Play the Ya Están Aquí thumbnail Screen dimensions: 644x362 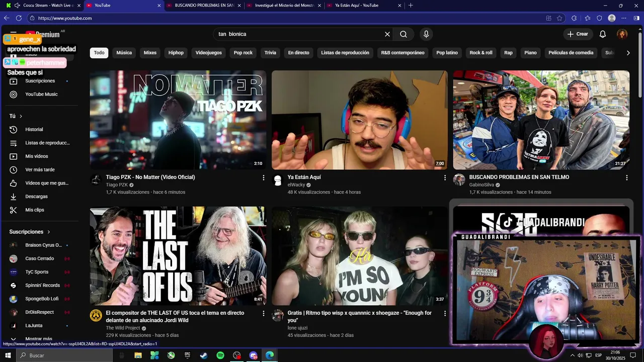(x=359, y=120)
